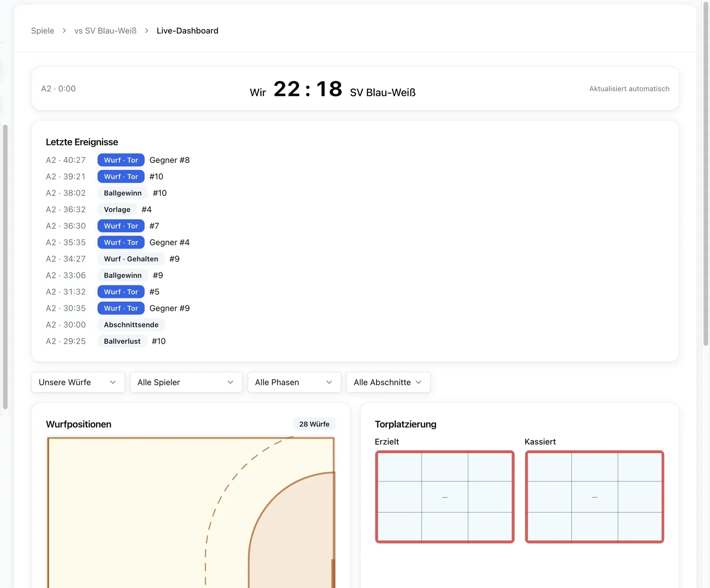Click the 22 : 18 score display

(x=308, y=89)
